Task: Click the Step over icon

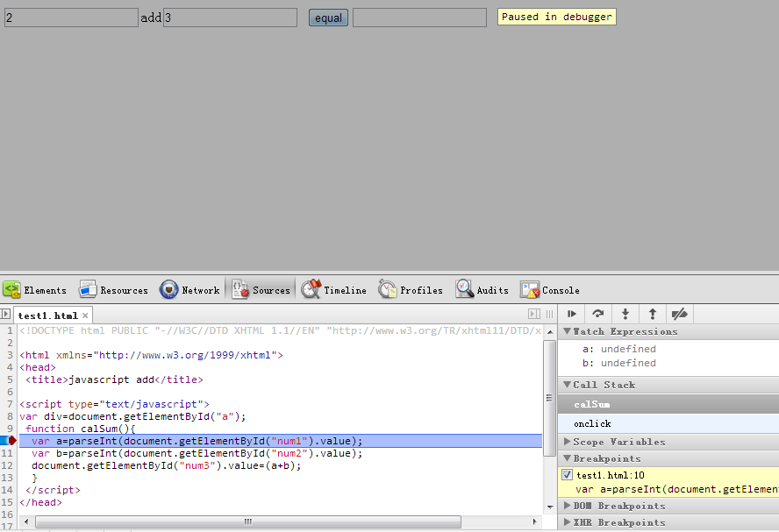Action: point(598,314)
